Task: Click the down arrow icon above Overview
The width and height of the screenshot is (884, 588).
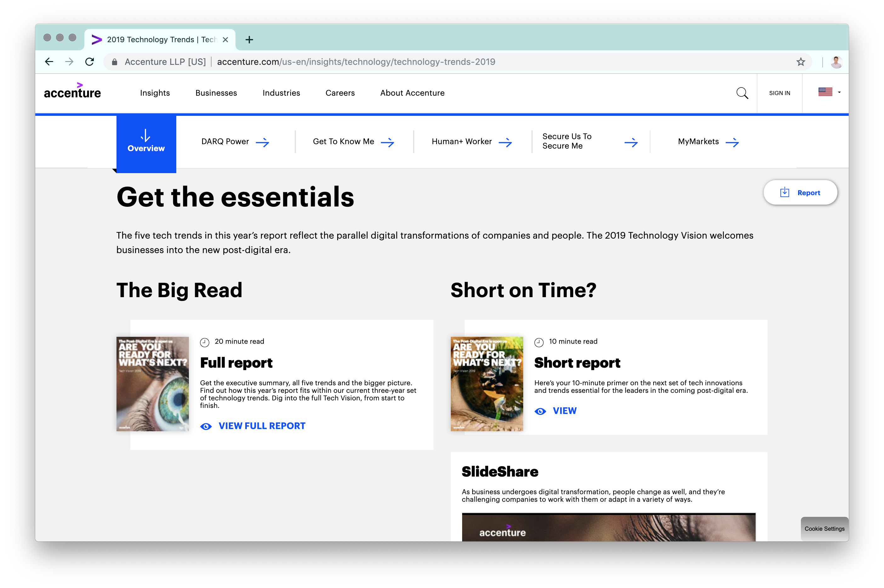Action: (145, 135)
